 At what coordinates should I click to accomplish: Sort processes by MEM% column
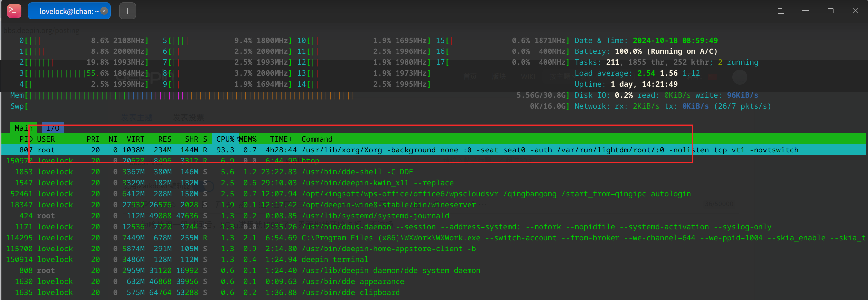248,139
